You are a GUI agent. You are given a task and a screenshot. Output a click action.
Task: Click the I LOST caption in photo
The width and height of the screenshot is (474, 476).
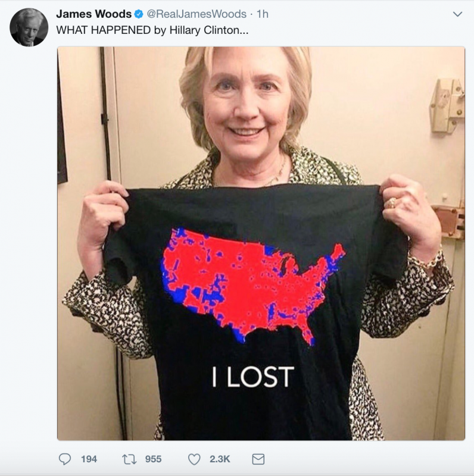(253, 377)
